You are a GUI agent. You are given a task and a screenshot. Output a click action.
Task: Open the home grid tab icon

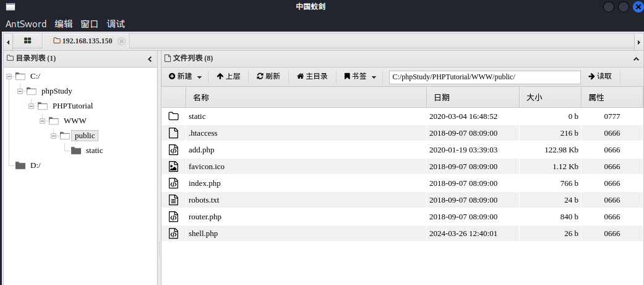(27, 41)
